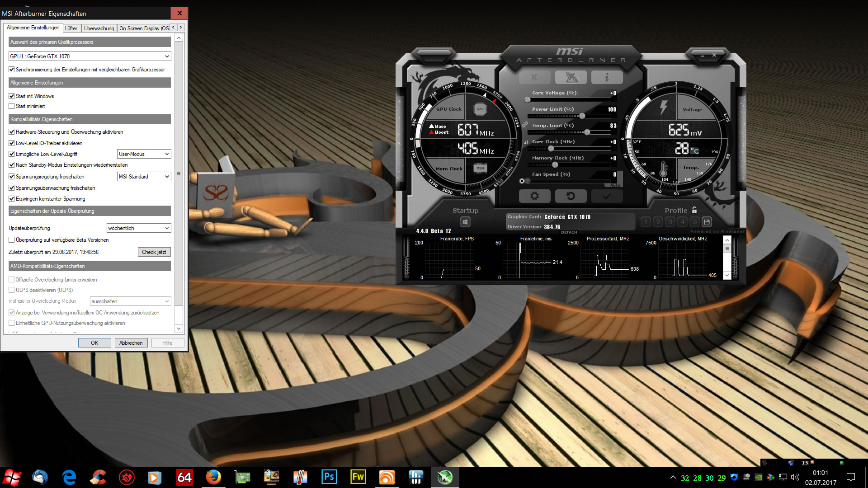Select profile slot 1
The width and height of the screenshot is (868, 488).
[646, 222]
